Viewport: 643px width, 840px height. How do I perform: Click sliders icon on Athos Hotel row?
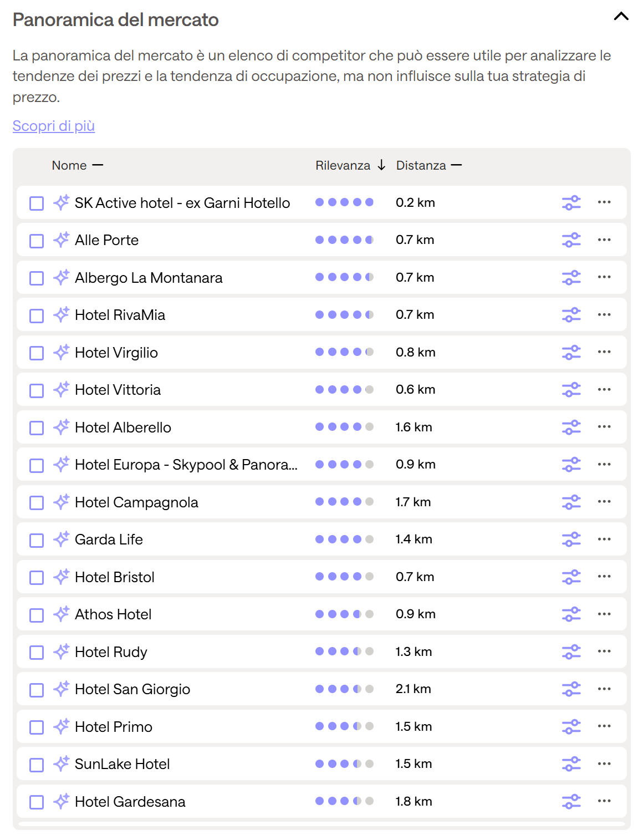coord(571,614)
